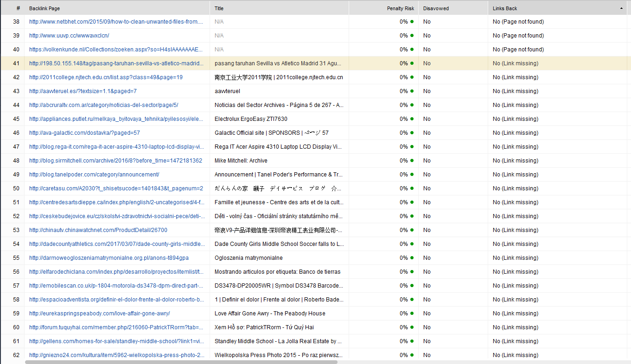This screenshot has width=631, height=364.
Task: Click the green penalty risk dot in row 62
Action: [412, 355]
